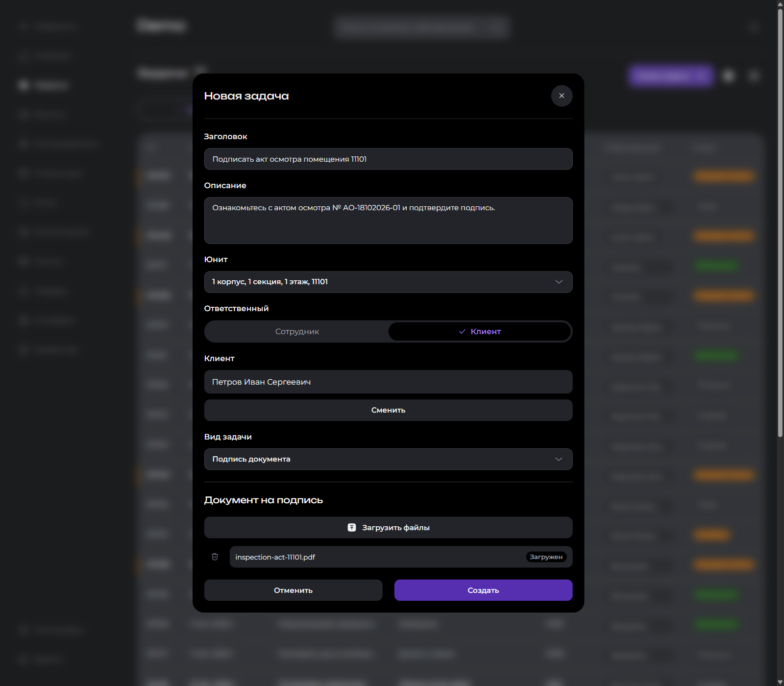Click the Загружен status badge
The width and height of the screenshot is (784, 686).
coord(546,557)
